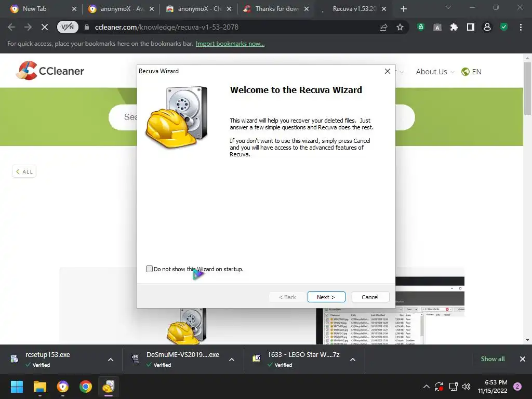This screenshot has height=399, width=532.
Task: Open the gray 'A' extension icon
Action: click(x=437, y=27)
